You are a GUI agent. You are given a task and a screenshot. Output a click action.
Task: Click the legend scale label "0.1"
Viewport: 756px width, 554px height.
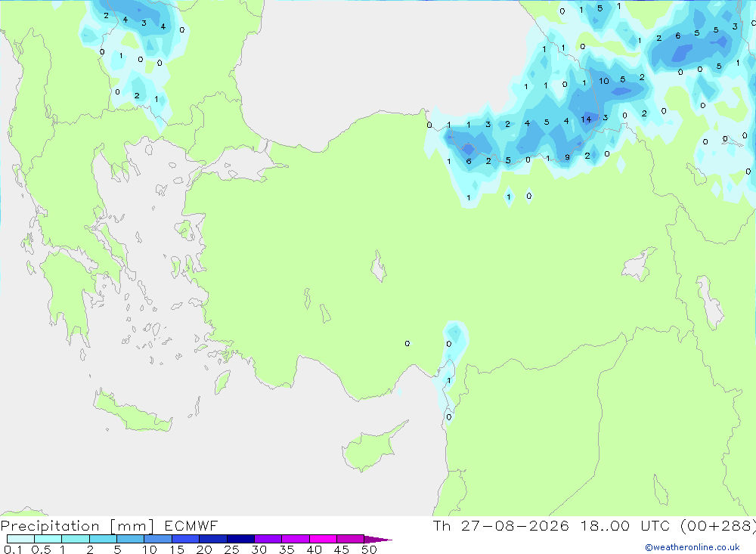(13, 549)
